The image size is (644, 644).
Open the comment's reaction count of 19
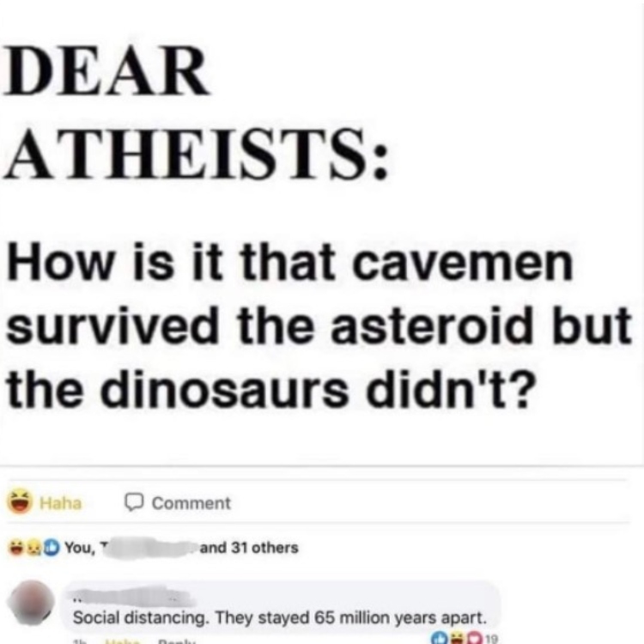[x=492, y=639]
